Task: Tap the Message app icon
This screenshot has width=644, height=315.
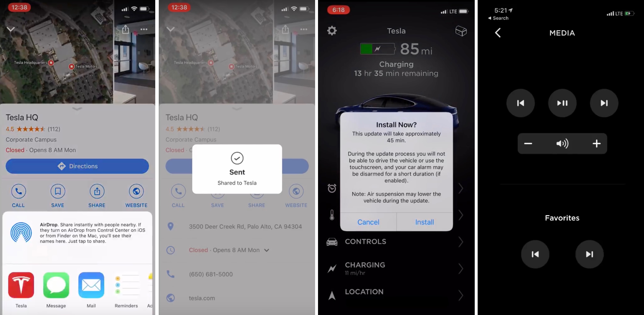Action: click(56, 285)
